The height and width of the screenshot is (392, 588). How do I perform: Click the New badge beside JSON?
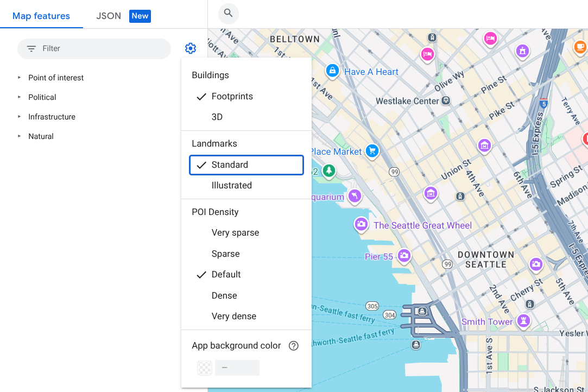(x=140, y=16)
